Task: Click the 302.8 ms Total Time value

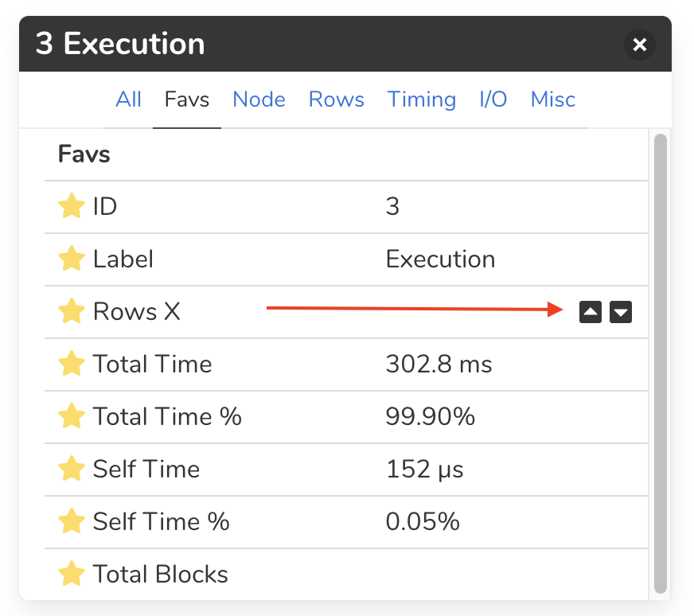Action: tap(439, 365)
